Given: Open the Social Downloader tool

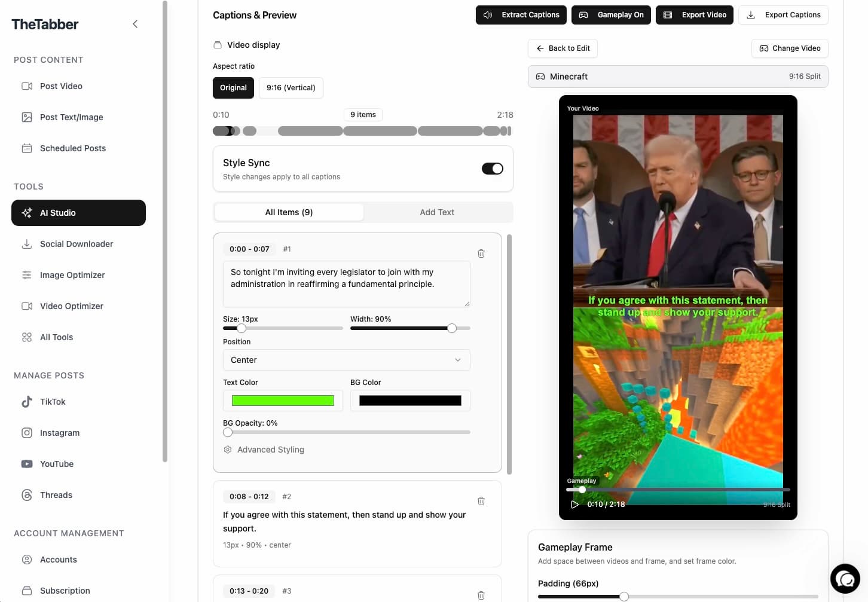Looking at the screenshot, I should [77, 244].
